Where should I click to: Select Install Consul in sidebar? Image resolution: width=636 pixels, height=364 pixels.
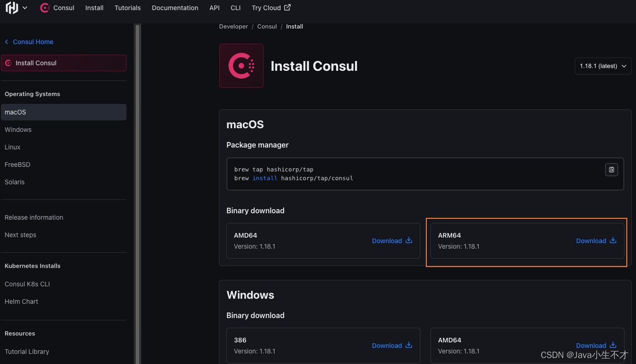tap(63, 63)
